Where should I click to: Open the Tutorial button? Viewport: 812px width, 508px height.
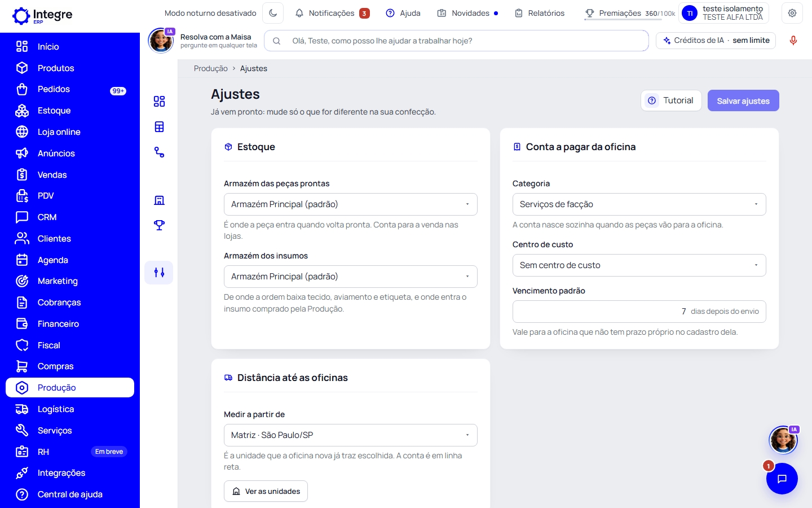671,100
